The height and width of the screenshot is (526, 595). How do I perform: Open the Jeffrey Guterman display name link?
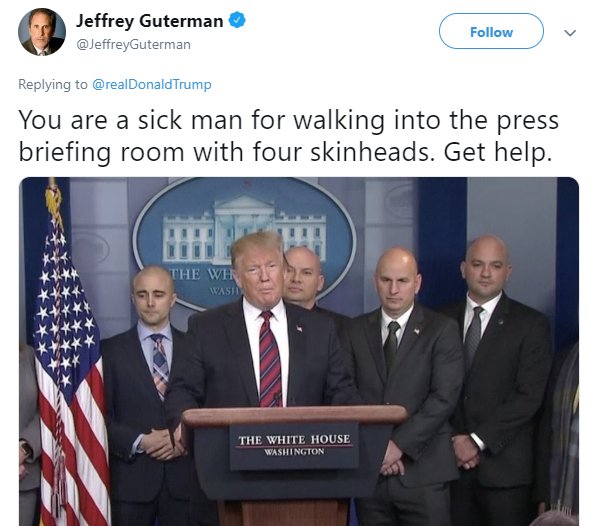pos(150,21)
